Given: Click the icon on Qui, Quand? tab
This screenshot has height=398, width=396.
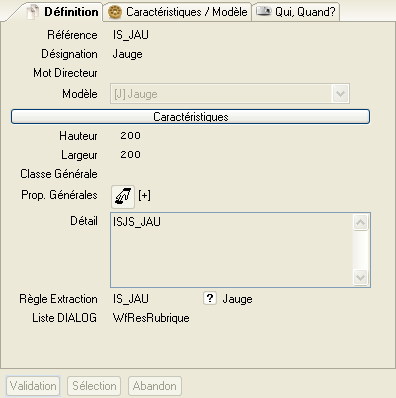Looking at the screenshot, I should click(263, 11).
